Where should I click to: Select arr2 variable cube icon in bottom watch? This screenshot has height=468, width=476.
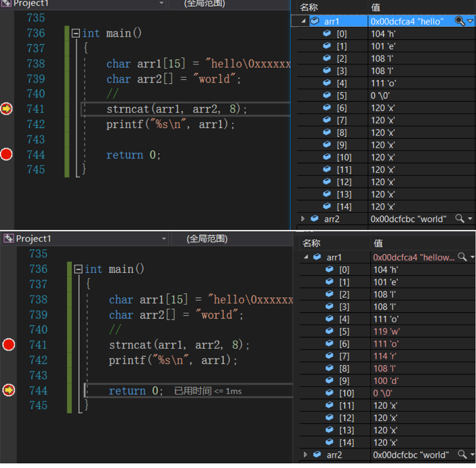tap(317, 454)
